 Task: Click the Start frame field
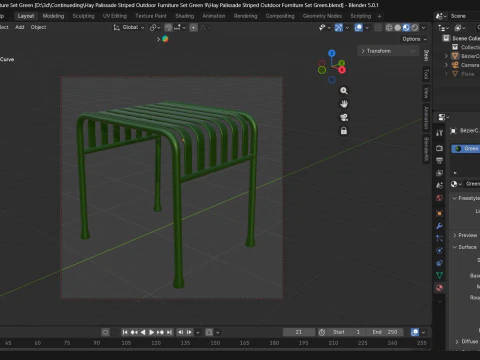point(346,332)
